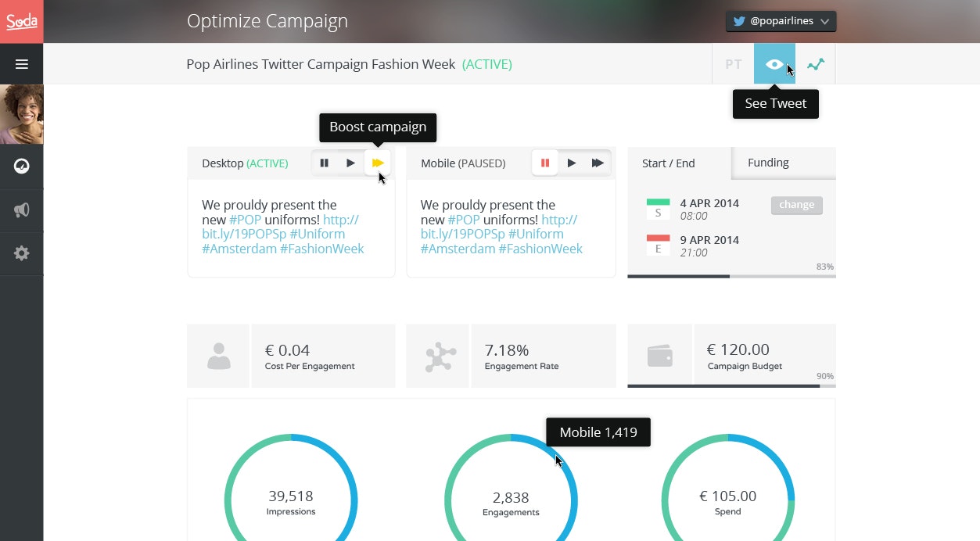The height and width of the screenshot is (541, 980).
Task: Boost the Desktop campaign
Action: click(378, 163)
